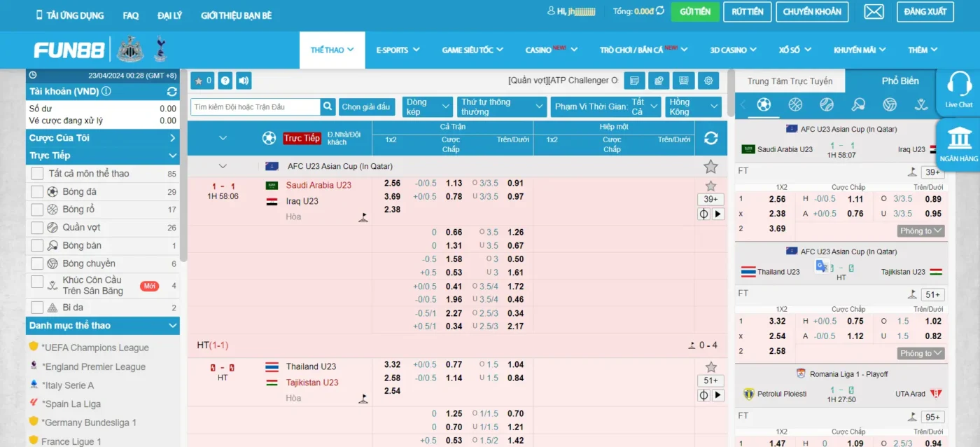980x447 pixels.
Task: Click odds 2.56 for Saudi Arabia U23 win
Action: [392, 184]
